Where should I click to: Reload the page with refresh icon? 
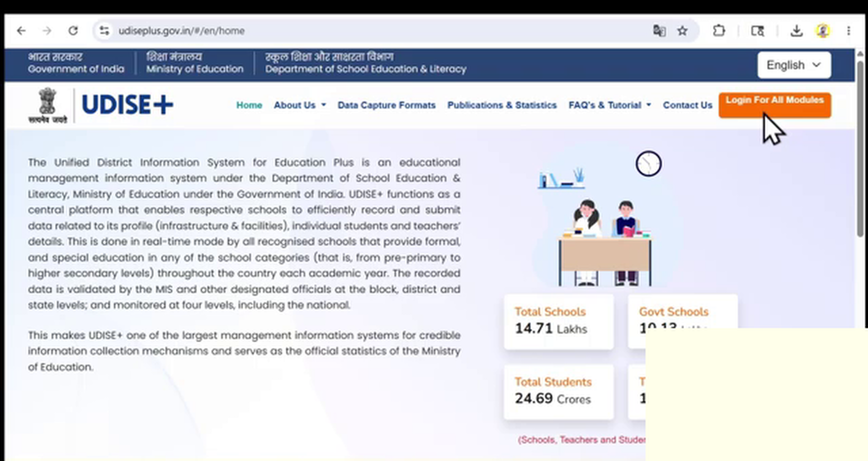(x=73, y=31)
